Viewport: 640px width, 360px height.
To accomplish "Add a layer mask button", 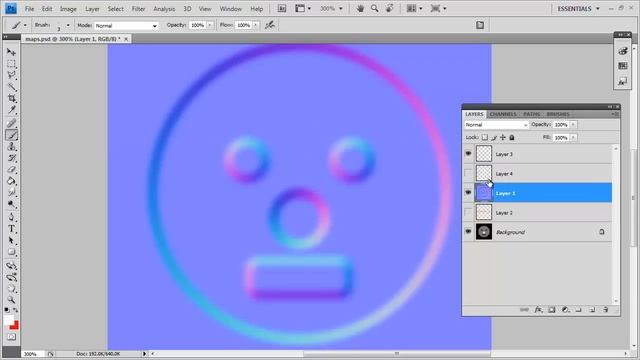I will click(552, 310).
